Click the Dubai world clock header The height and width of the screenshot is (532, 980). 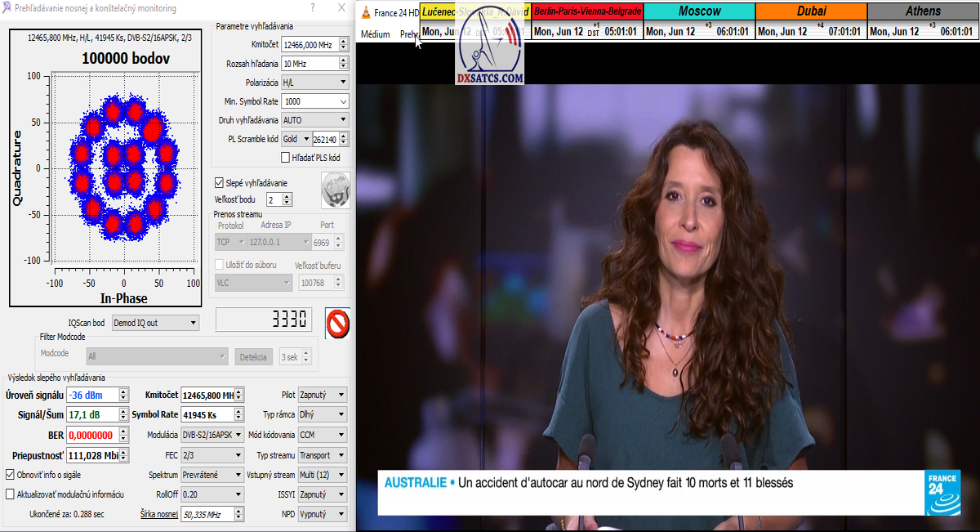coord(810,11)
